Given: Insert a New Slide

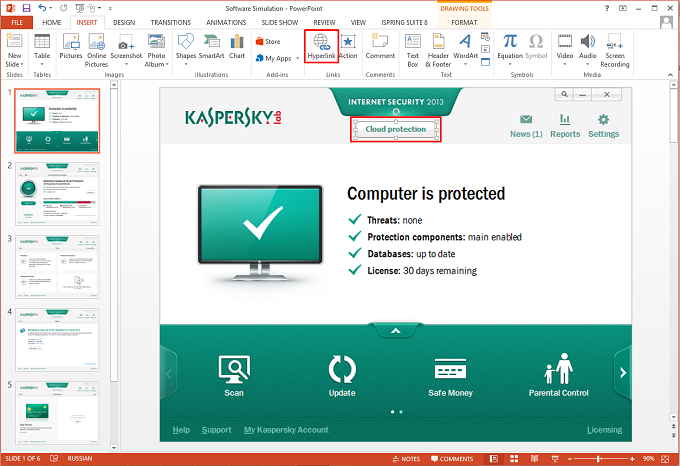Looking at the screenshot, I should (x=14, y=51).
